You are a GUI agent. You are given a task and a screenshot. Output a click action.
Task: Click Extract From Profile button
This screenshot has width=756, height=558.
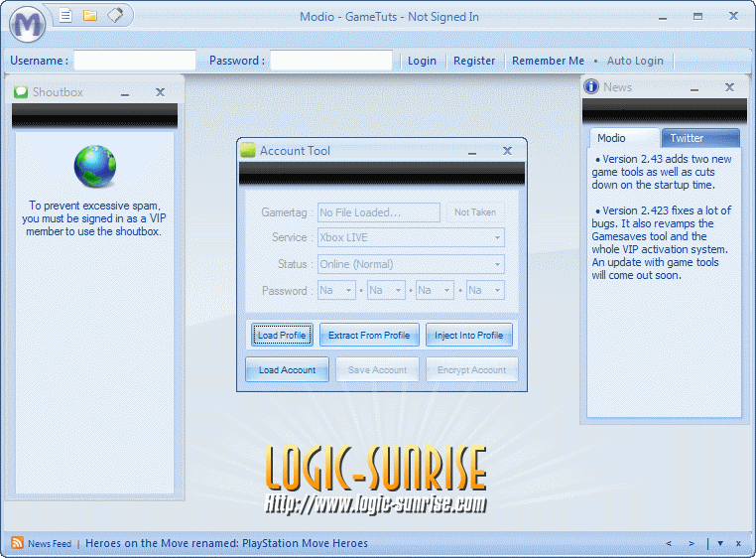369,335
